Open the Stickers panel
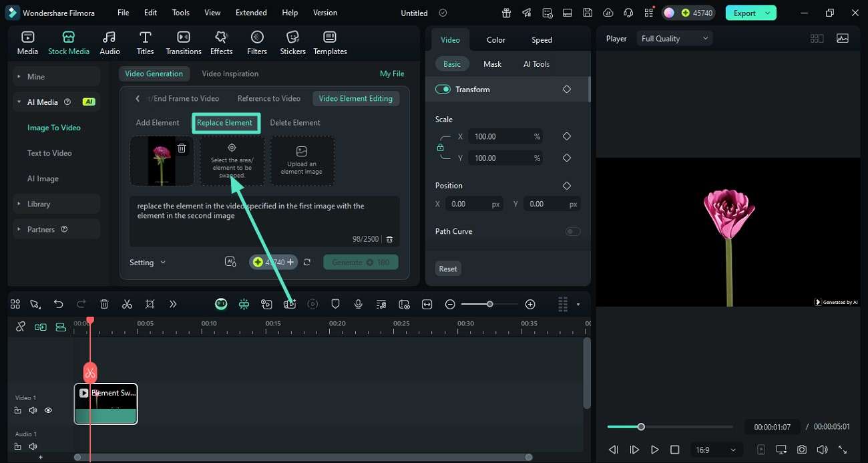Screen dimensions: 868x463 point(292,43)
